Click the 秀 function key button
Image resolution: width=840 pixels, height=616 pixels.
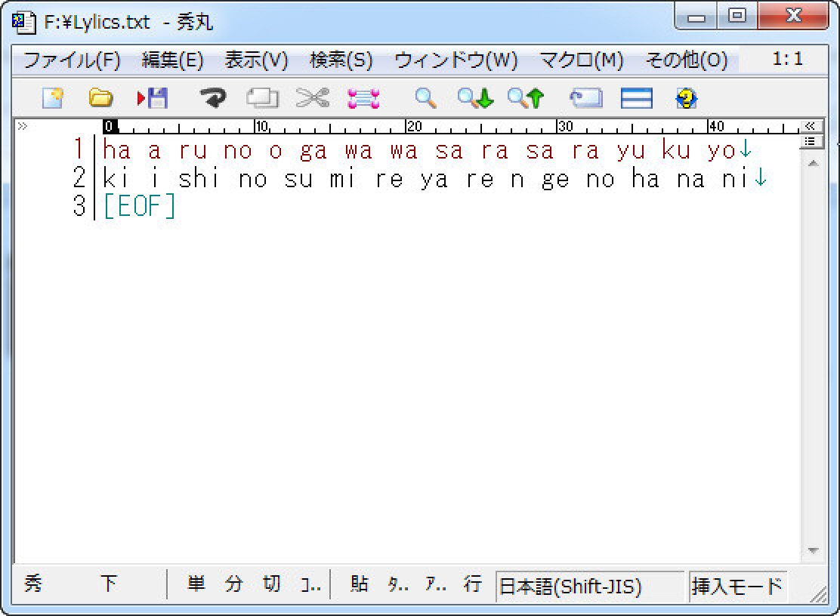pyautogui.click(x=33, y=584)
